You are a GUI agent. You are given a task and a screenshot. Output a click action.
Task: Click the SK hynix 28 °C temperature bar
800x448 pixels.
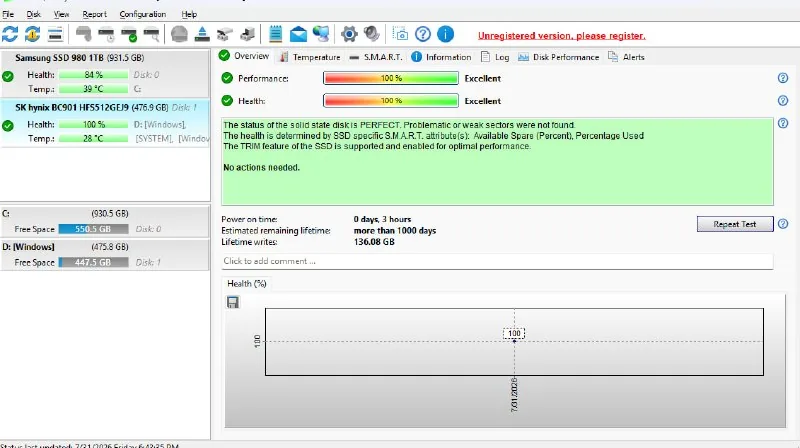(x=93, y=138)
